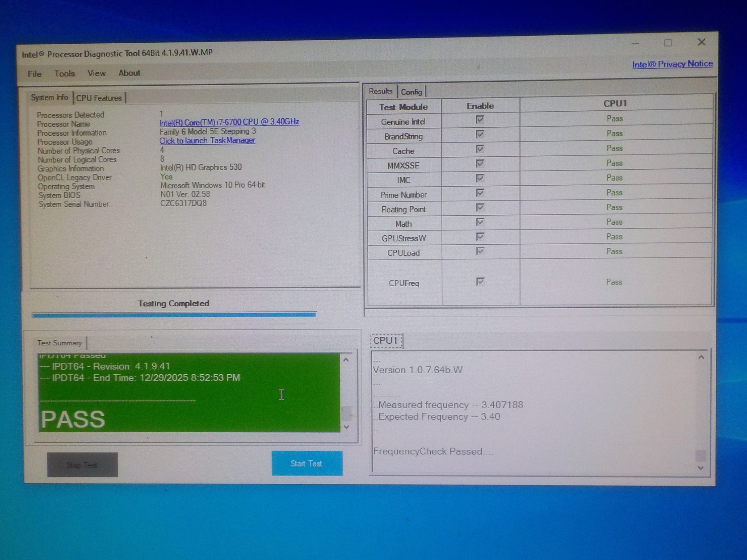
Task: Click the Microsoft Windows 10 Pro 64-bit value
Action: click(213, 185)
